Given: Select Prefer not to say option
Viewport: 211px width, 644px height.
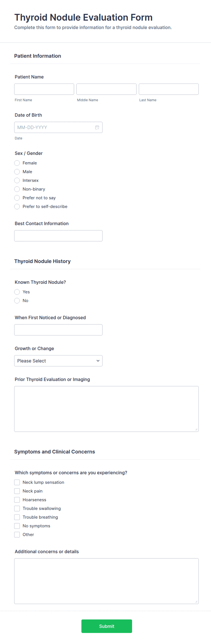Looking at the screenshot, I should [17, 198].
